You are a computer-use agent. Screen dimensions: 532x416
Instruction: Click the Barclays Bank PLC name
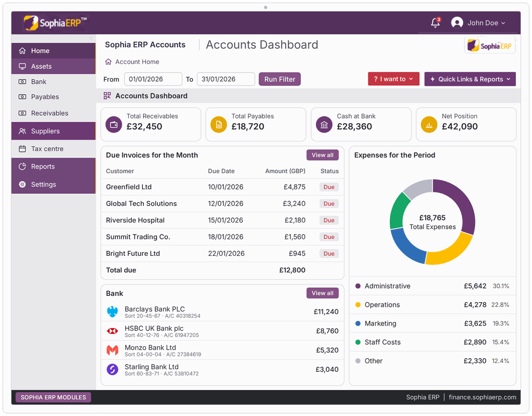click(x=155, y=309)
